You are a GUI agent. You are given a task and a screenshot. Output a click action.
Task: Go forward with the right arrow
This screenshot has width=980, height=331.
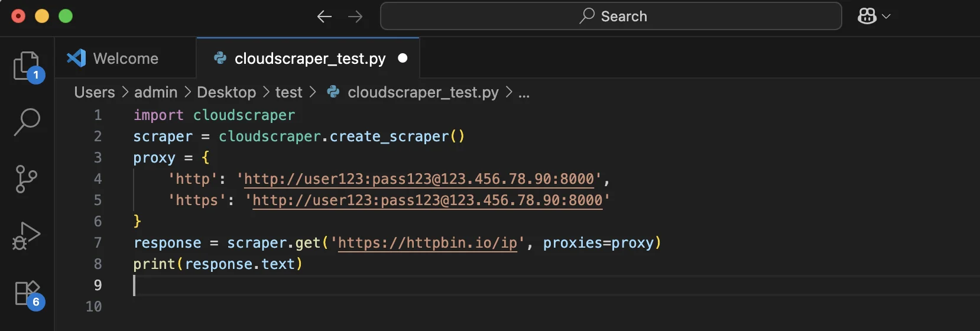pos(355,17)
